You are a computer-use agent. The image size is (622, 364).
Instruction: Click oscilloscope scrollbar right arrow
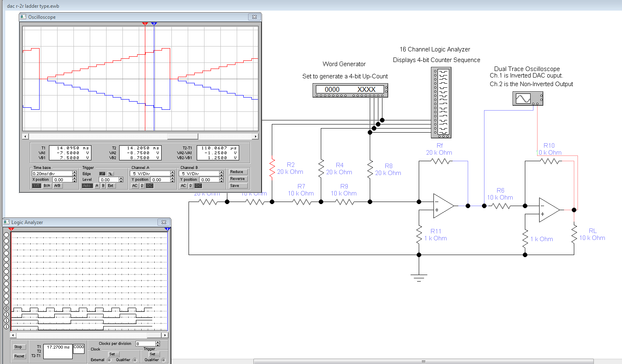coord(255,136)
